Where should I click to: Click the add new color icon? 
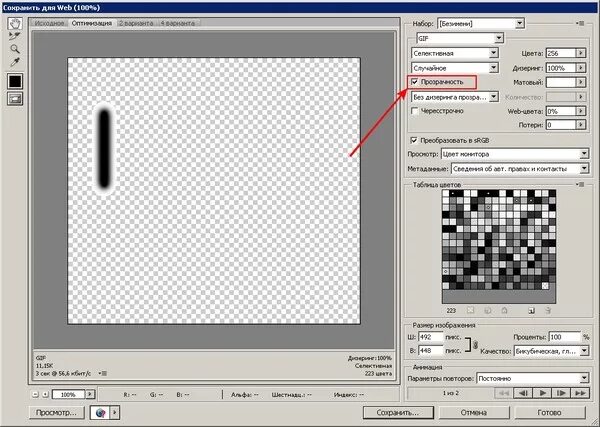coord(532,311)
